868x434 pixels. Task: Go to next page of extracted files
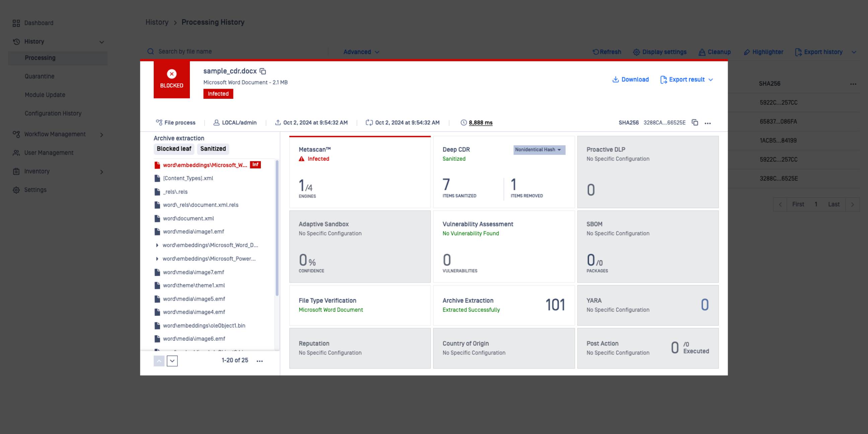[172, 361]
